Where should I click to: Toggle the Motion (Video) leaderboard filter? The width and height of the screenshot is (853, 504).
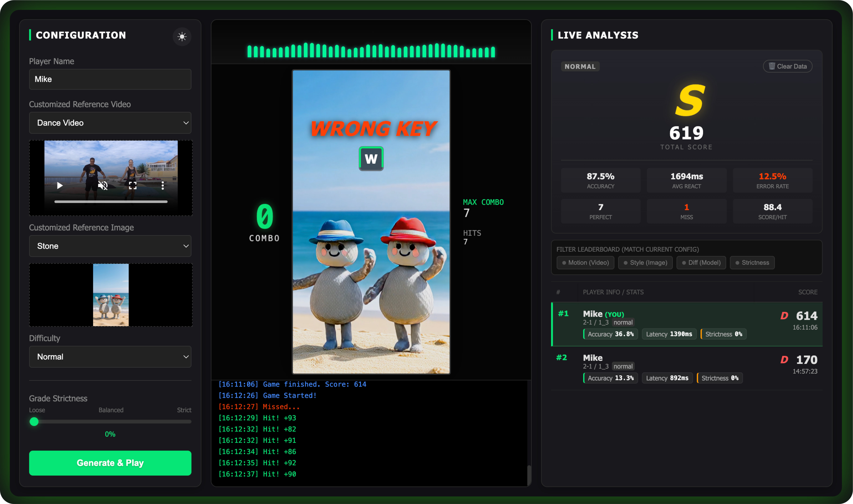click(x=585, y=262)
